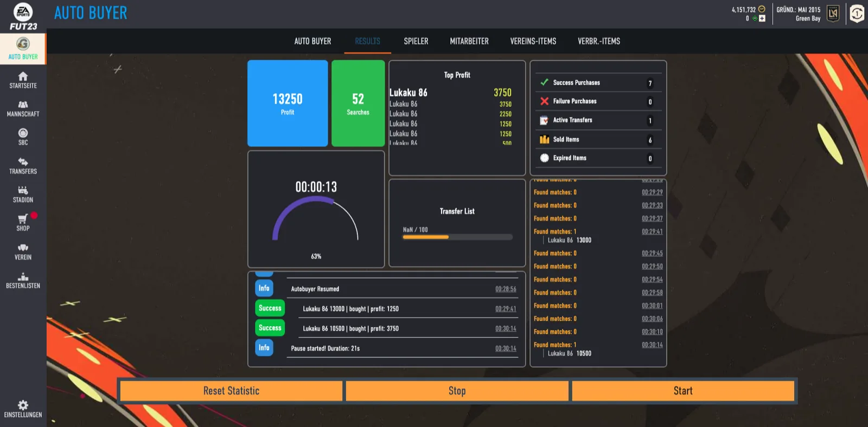The image size is (868, 427).
Task: Open Bestenlisten leaderboard icon
Action: (23, 276)
